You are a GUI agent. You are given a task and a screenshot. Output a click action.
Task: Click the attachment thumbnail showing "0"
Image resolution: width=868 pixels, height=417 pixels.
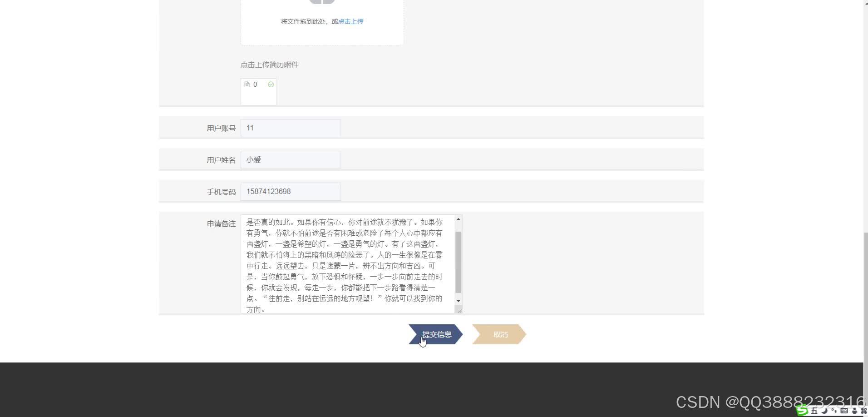pyautogui.click(x=258, y=91)
